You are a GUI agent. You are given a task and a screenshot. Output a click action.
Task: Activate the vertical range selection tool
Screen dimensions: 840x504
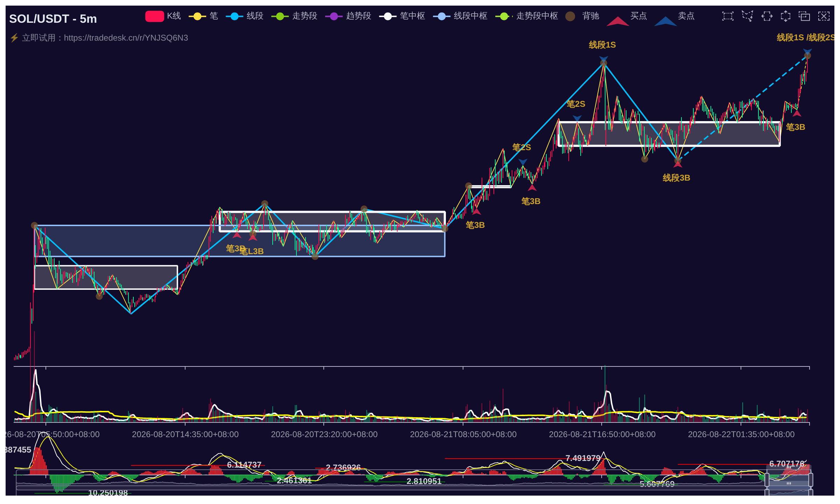(785, 16)
